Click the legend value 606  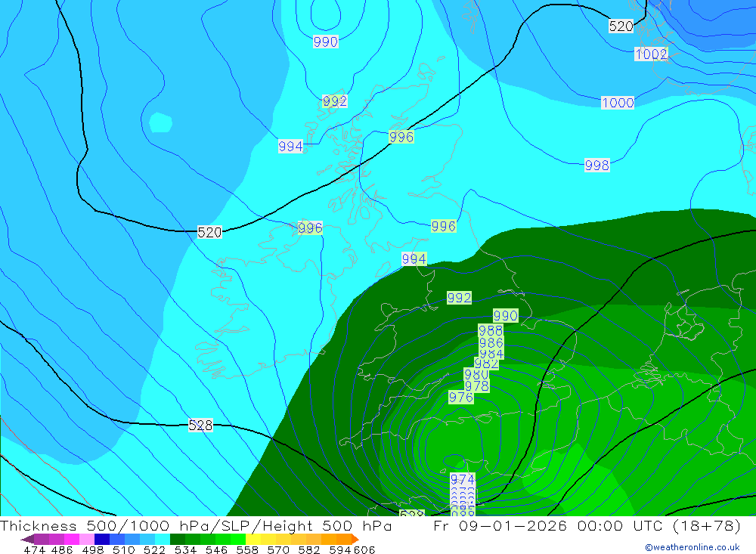point(364,549)
